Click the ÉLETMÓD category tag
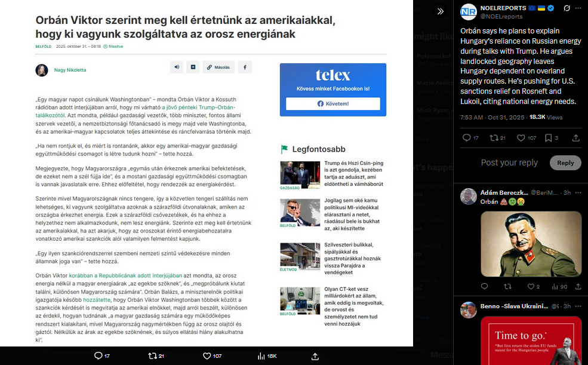This screenshot has width=588, height=365. click(288, 269)
